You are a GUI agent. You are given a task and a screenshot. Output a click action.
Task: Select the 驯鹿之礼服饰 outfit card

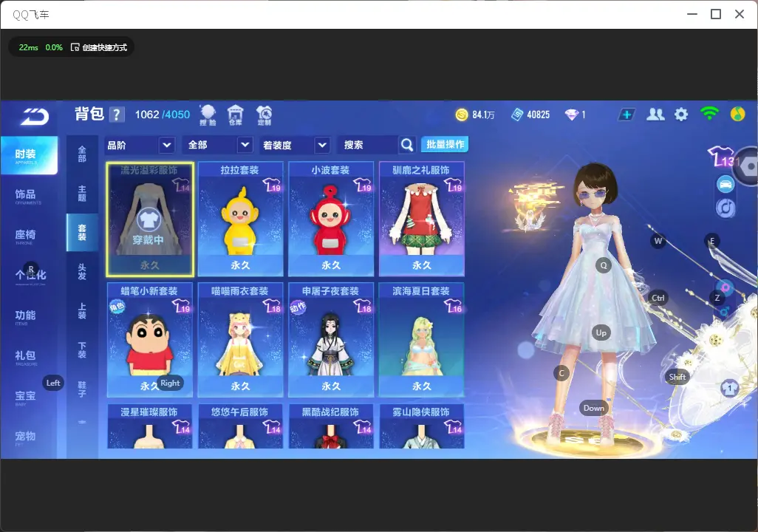[422, 219]
